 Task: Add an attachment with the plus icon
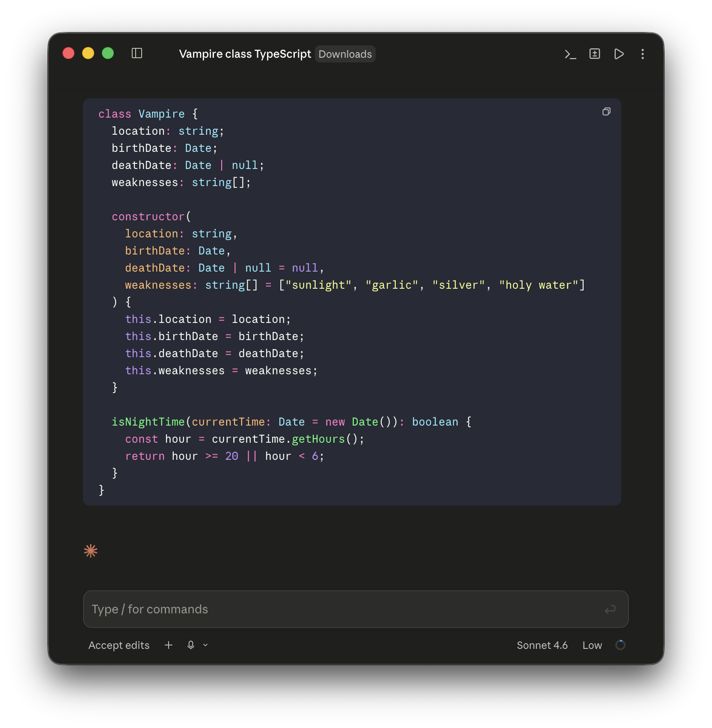169,645
